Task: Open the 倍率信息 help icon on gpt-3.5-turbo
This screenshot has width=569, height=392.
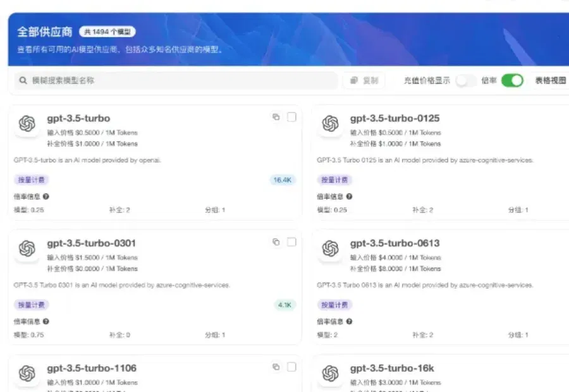Action: coord(46,197)
